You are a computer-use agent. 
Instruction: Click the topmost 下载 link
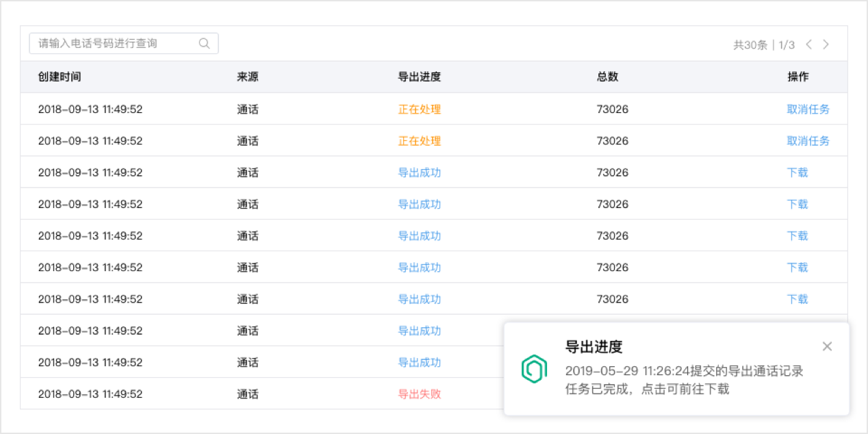[x=797, y=172]
